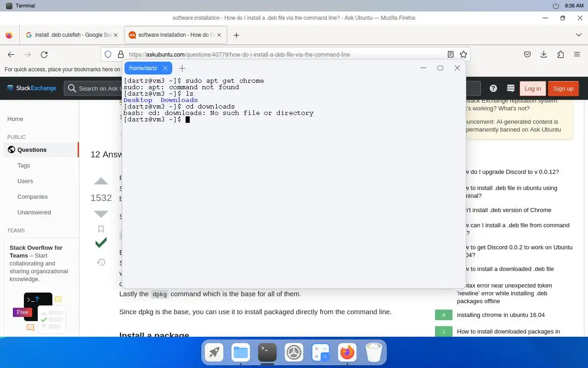Open link about Discord 0.0.2 on Ubuntu
The image size is (588, 368).
(519, 251)
